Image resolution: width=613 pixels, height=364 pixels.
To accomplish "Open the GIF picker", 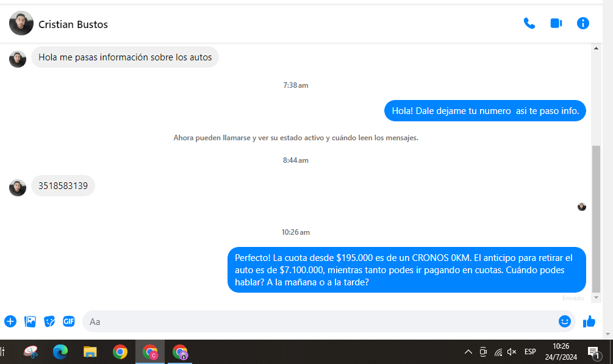I will pyautogui.click(x=69, y=321).
